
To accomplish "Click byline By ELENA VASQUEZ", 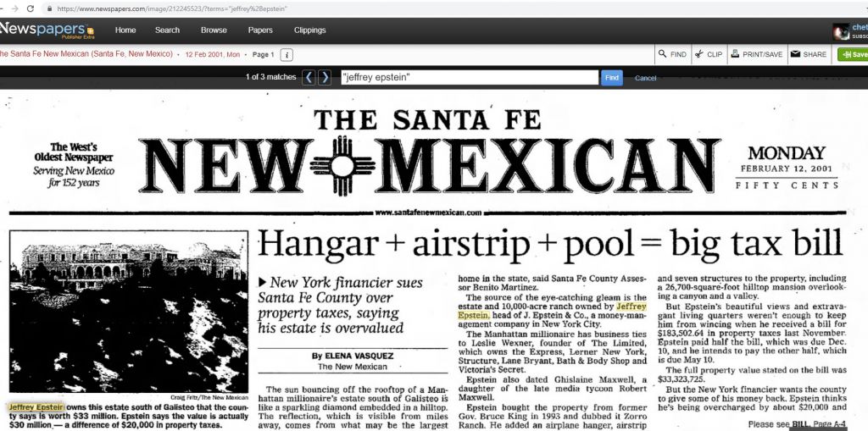I will tap(353, 356).
